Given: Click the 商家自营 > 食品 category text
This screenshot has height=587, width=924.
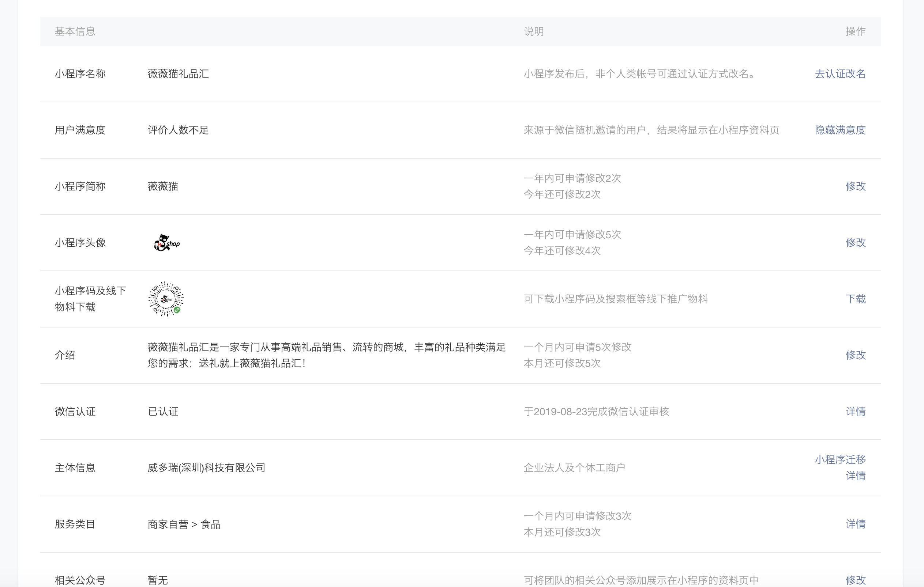Looking at the screenshot, I should (184, 524).
